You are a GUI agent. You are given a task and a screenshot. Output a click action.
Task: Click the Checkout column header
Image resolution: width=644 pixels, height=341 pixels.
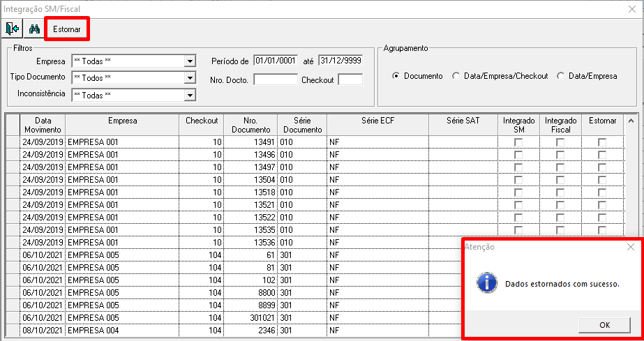click(x=202, y=125)
